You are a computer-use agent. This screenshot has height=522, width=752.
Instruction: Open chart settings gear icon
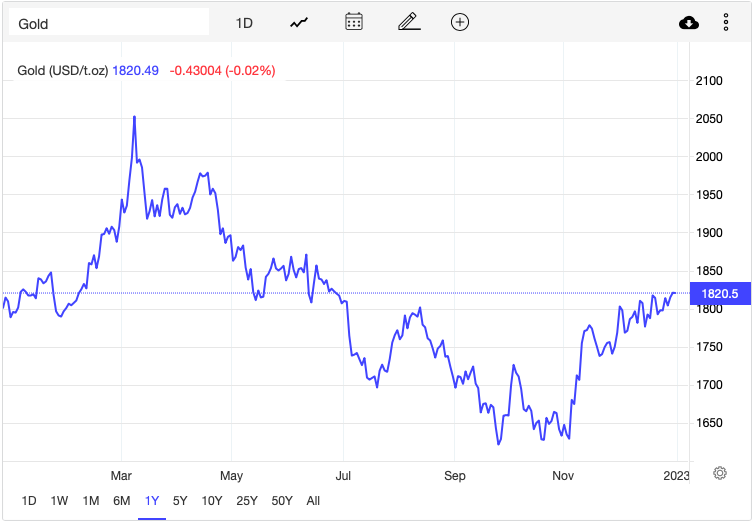click(720, 473)
